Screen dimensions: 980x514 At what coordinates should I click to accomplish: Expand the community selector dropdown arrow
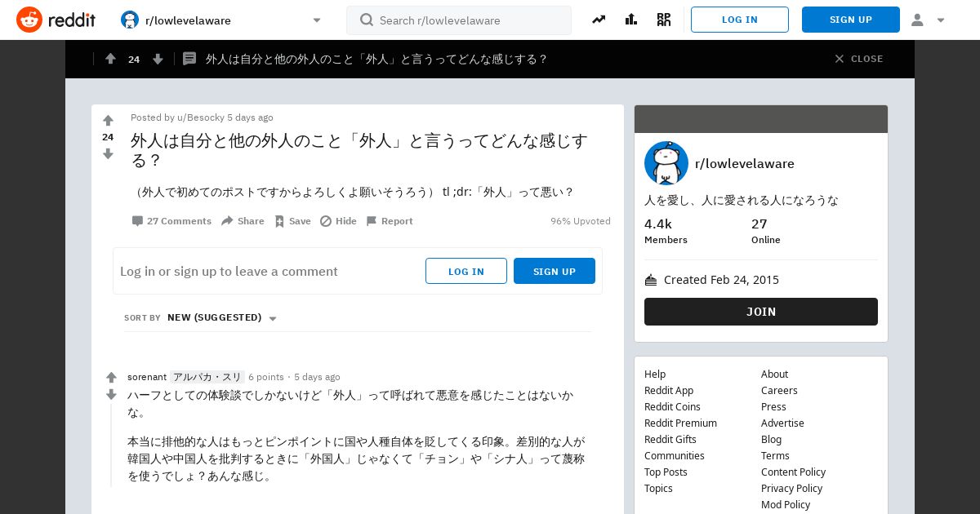[317, 20]
